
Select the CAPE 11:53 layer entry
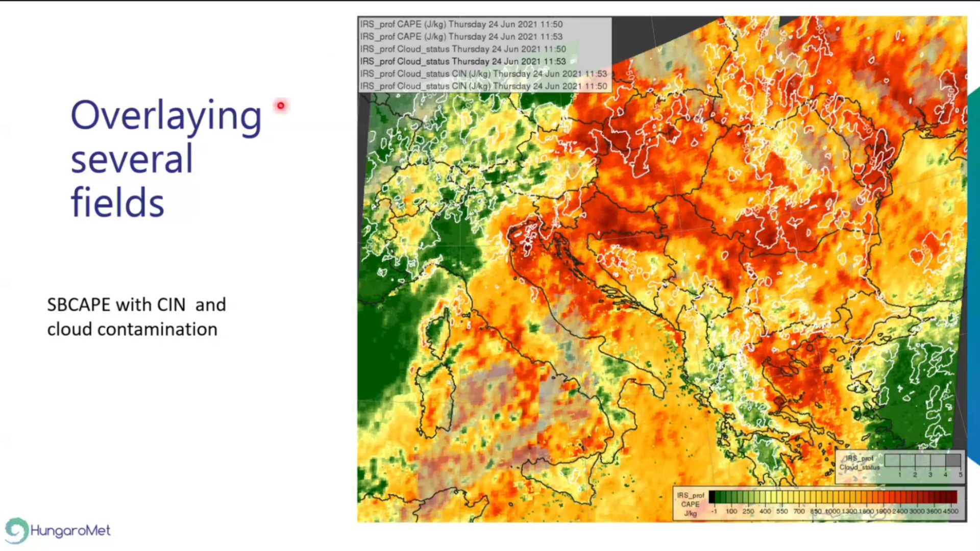tap(461, 37)
